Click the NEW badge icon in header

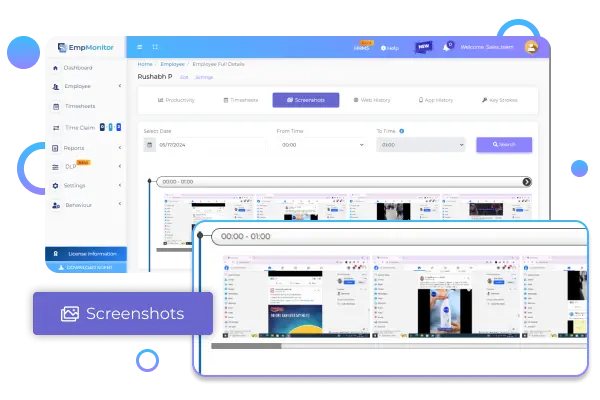pyautogui.click(x=422, y=46)
